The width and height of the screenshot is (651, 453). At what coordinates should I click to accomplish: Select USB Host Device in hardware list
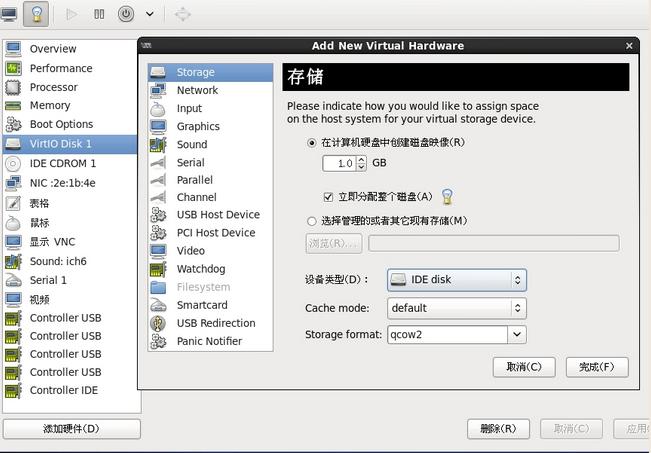(x=217, y=215)
